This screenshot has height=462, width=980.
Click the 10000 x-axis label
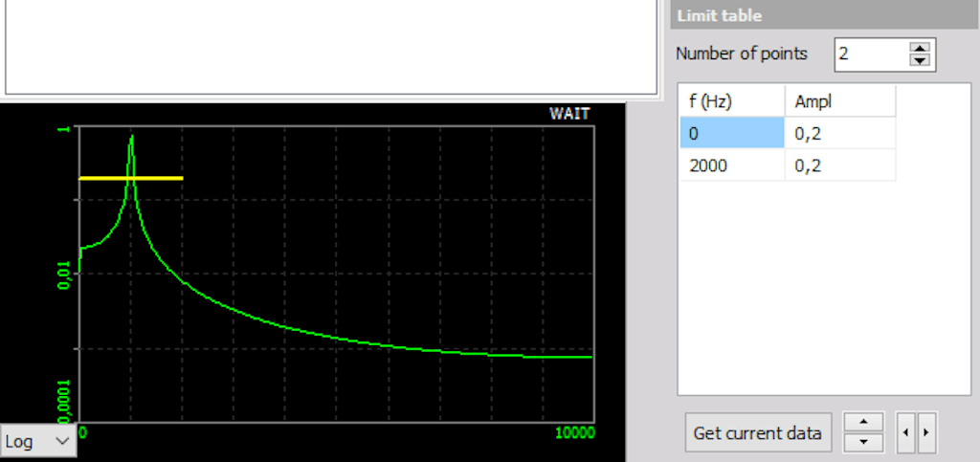point(574,432)
